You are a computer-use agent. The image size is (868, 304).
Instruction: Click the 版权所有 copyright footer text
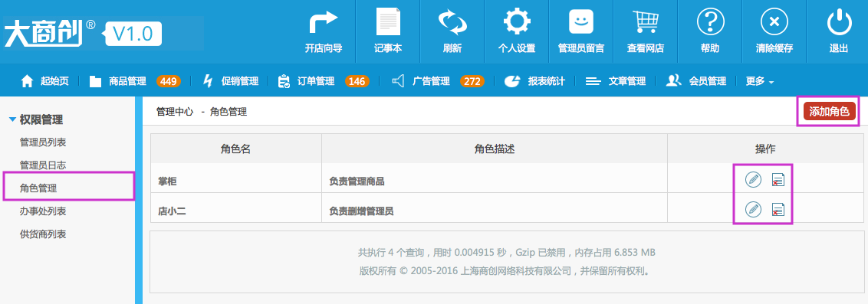click(507, 271)
